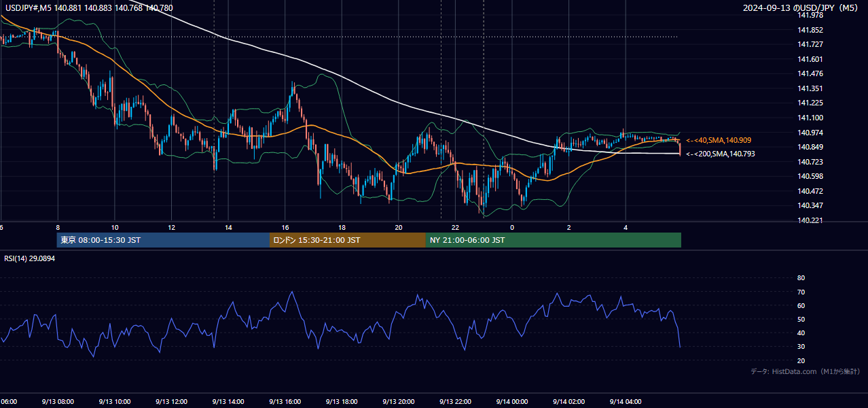The width and height of the screenshot is (868, 408).
Task: Click hour tick '0' under the price chart
Action: pyautogui.click(x=512, y=227)
